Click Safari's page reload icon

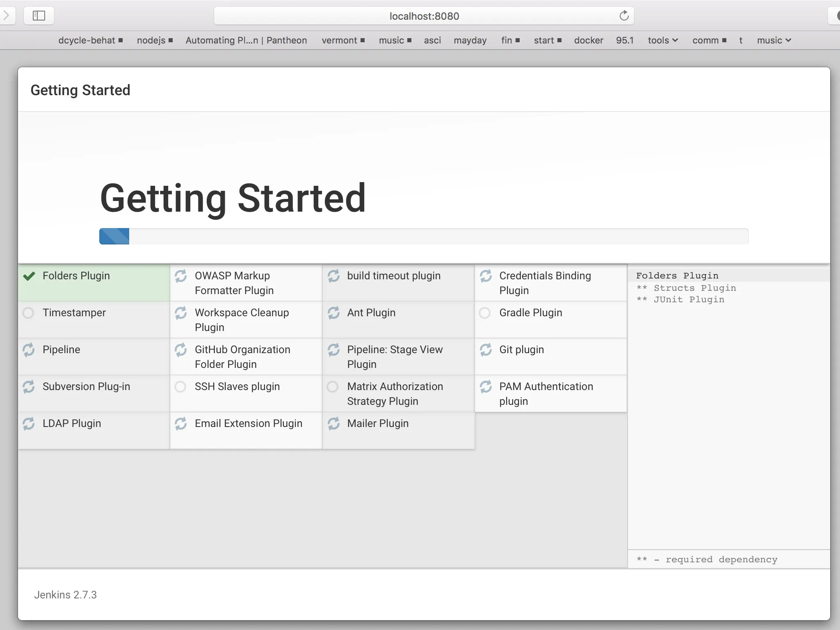(x=624, y=16)
